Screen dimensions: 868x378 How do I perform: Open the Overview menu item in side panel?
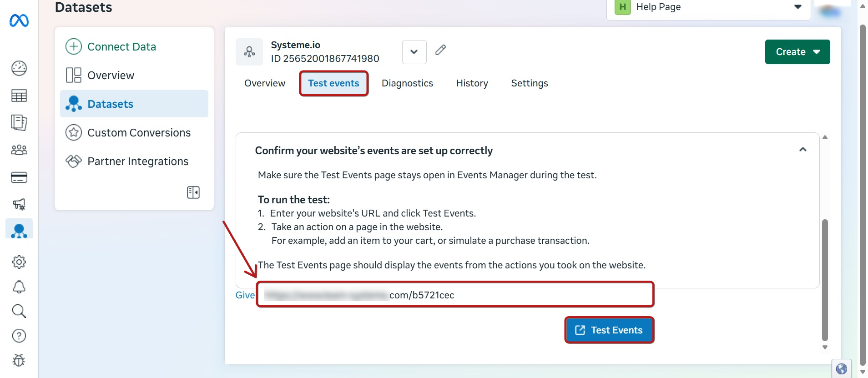click(x=134, y=75)
